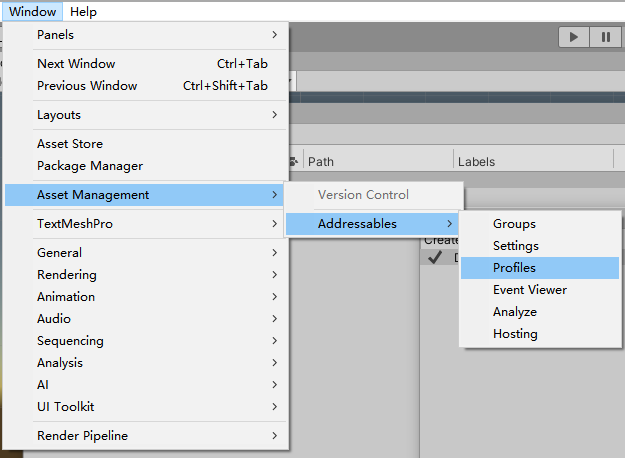Expand the Animation submenu
Viewport: 625px width, 458px height.
point(145,297)
